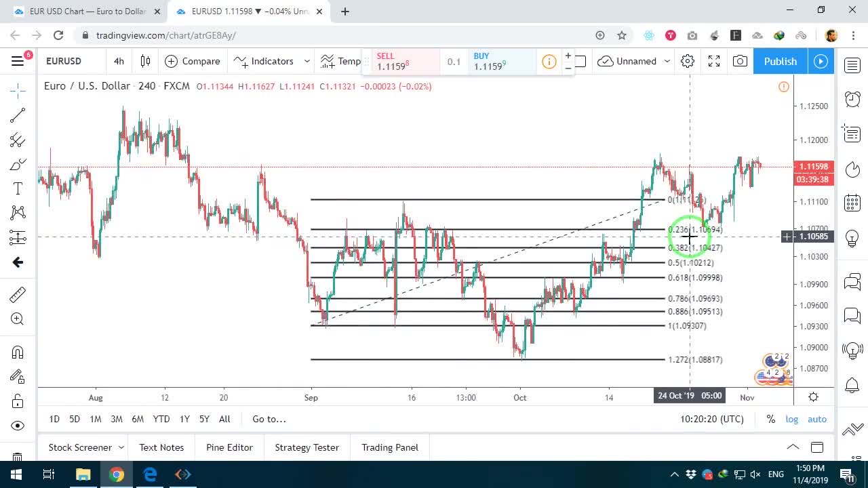Open the candlestick chart style selector
Screen dimensions: 868x488
(145, 61)
